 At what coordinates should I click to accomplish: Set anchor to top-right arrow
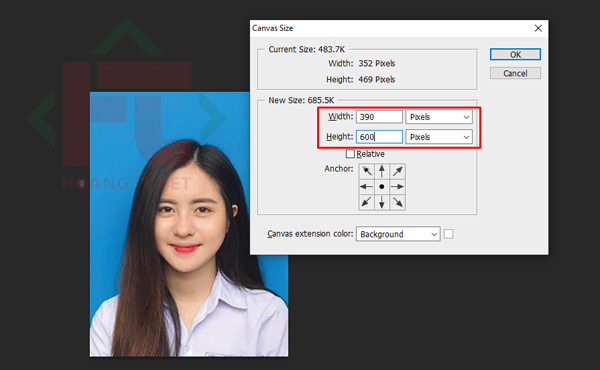click(397, 171)
